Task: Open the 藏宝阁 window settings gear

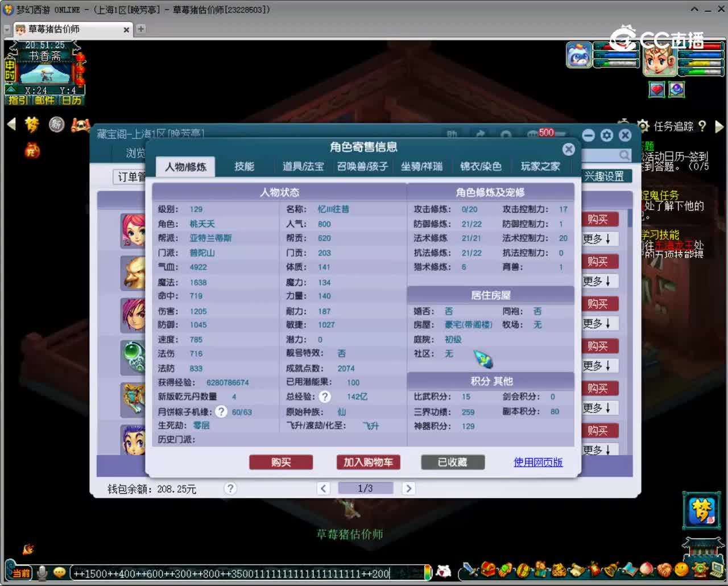Action: 607,135
